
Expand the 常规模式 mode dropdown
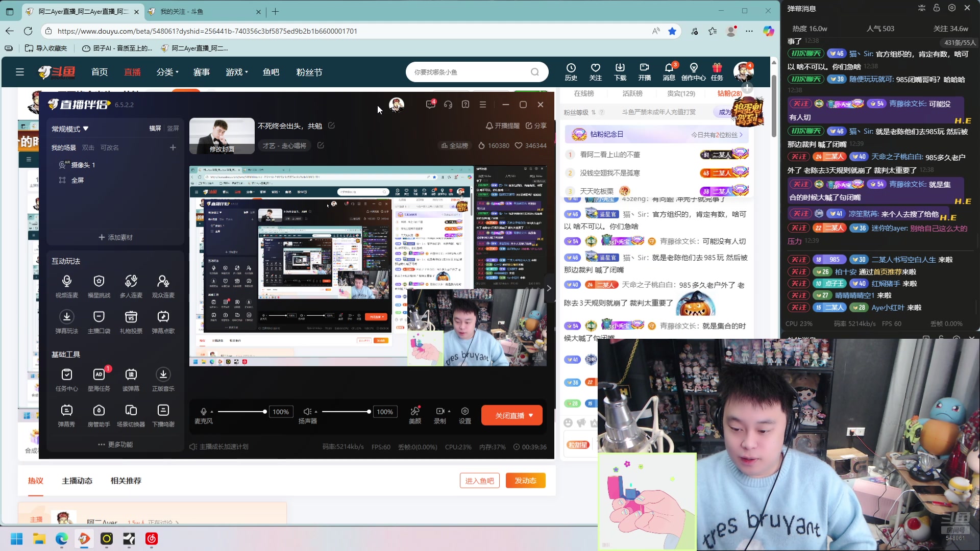point(70,129)
